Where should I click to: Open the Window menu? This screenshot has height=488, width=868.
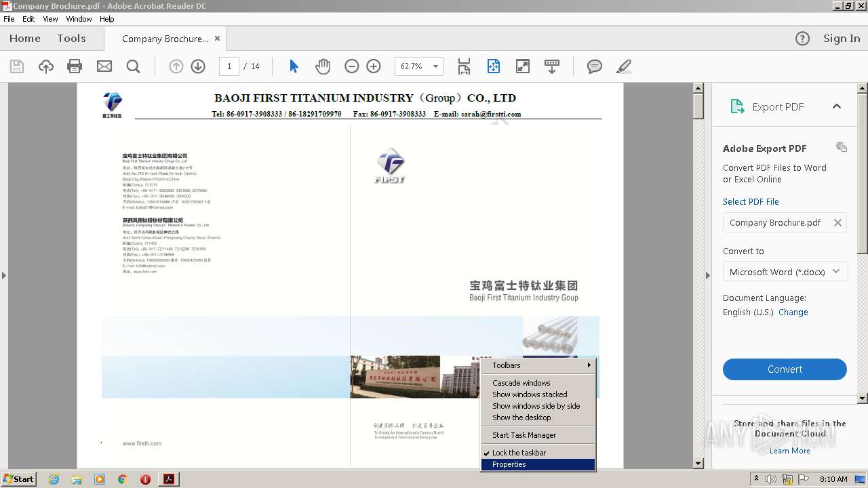(79, 19)
